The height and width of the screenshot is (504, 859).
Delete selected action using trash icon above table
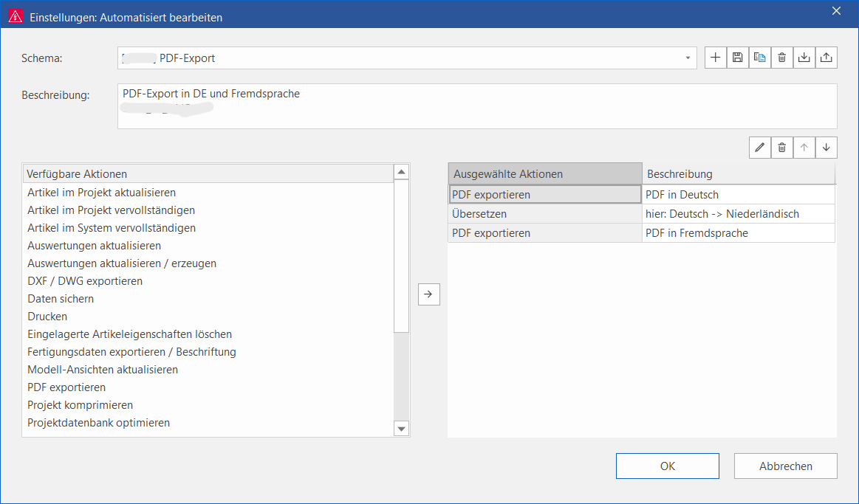pyautogui.click(x=781, y=148)
